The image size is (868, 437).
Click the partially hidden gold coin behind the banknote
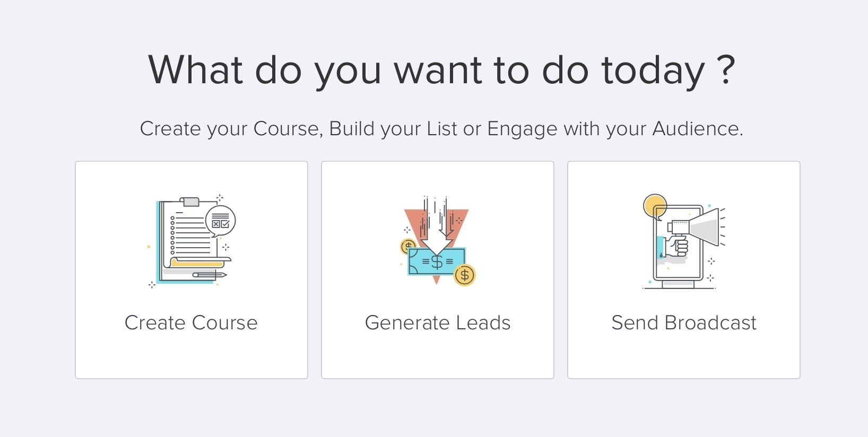407,247
